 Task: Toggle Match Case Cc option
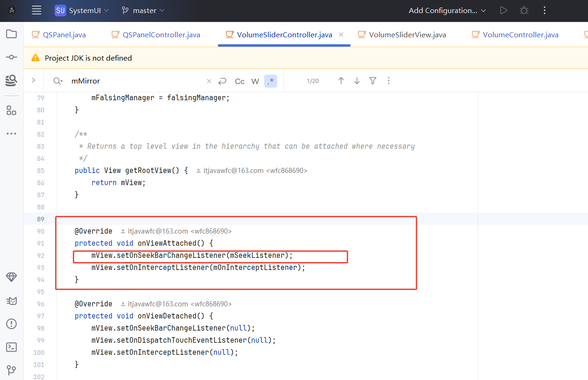240,81
